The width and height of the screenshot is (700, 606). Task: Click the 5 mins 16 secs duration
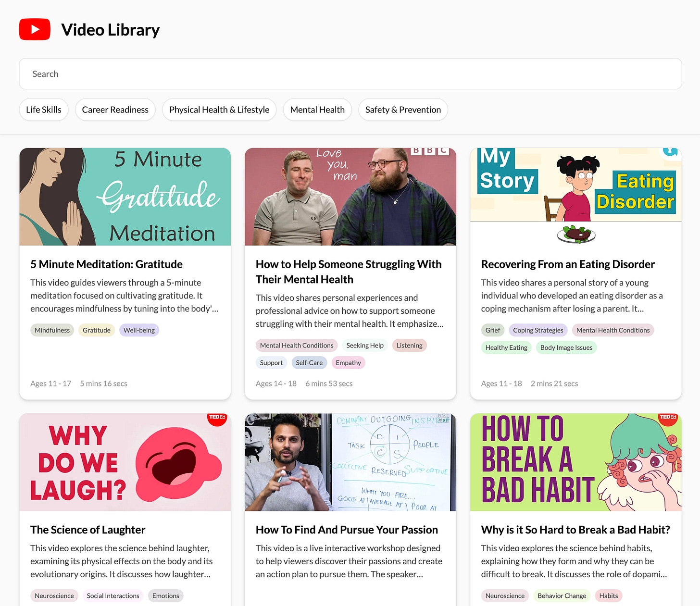pos(103,383)
